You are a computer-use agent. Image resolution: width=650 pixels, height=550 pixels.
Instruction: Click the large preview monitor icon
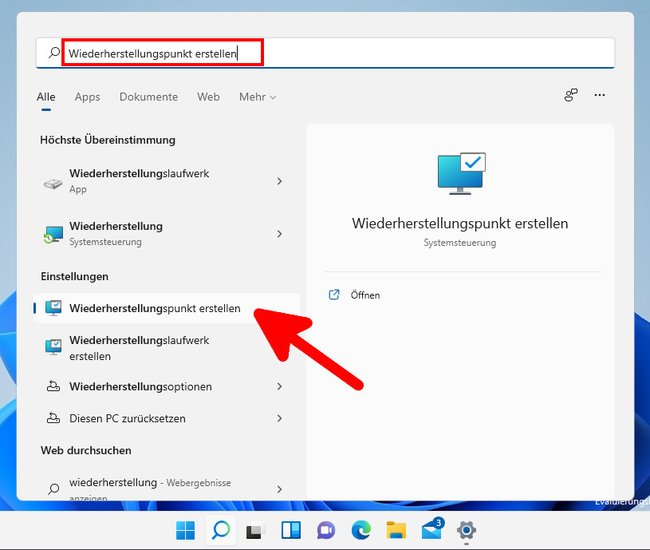(461, 173)
